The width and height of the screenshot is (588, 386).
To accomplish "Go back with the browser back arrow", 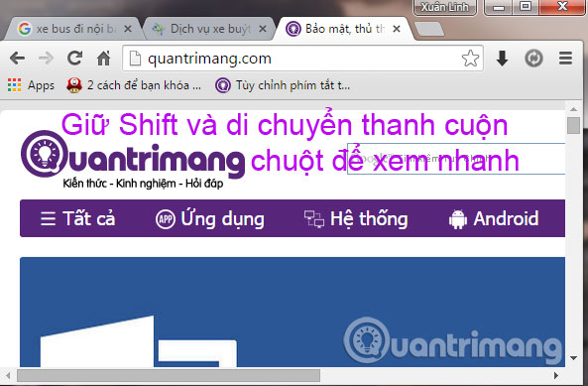I will 17,59.
